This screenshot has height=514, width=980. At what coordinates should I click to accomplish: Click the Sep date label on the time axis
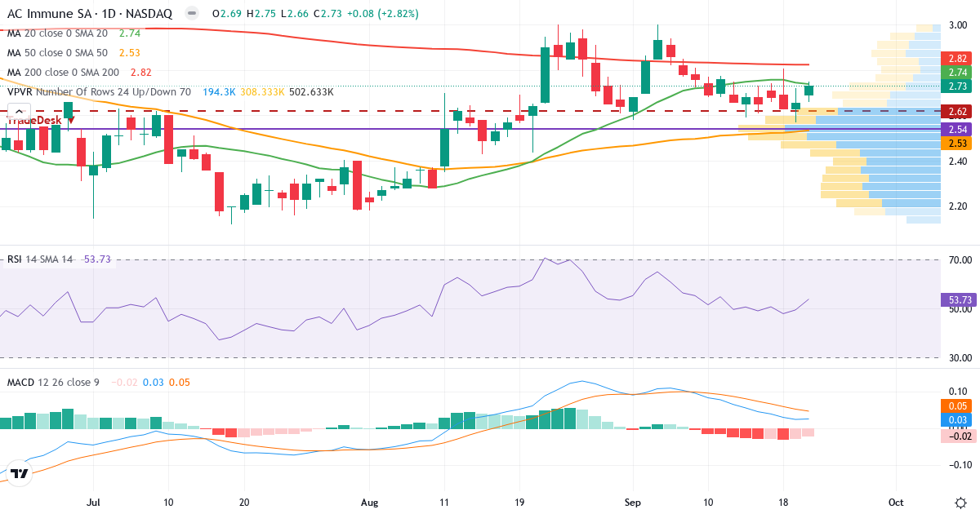tap(633, 501)
